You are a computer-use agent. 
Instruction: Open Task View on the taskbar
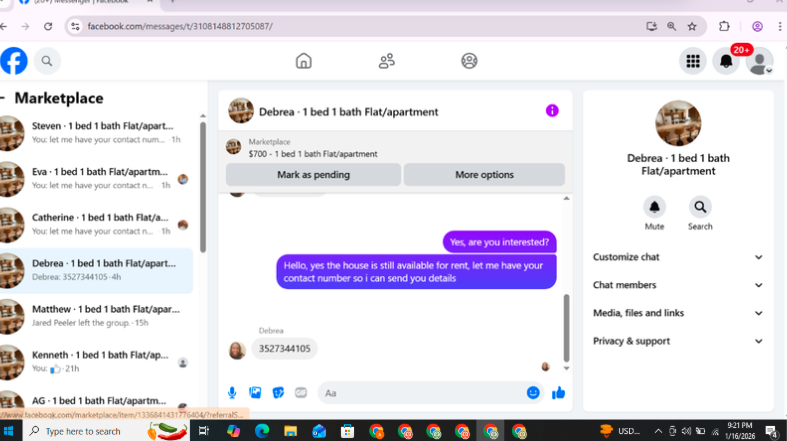(x=204, y=431)
